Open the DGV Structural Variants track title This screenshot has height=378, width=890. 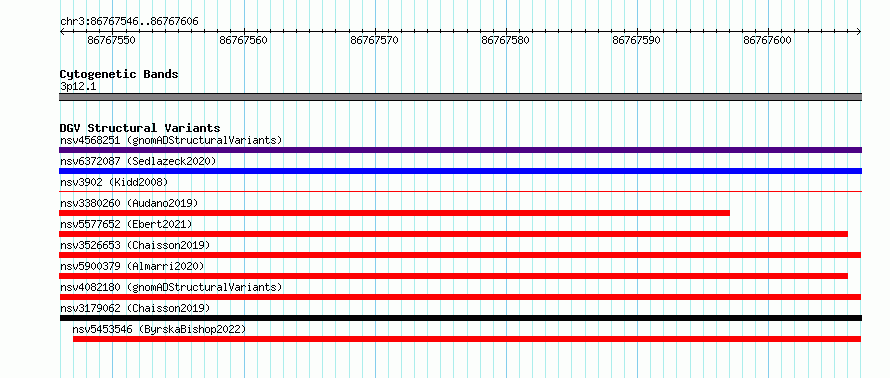pyautogui.click(x=140, y=128)
